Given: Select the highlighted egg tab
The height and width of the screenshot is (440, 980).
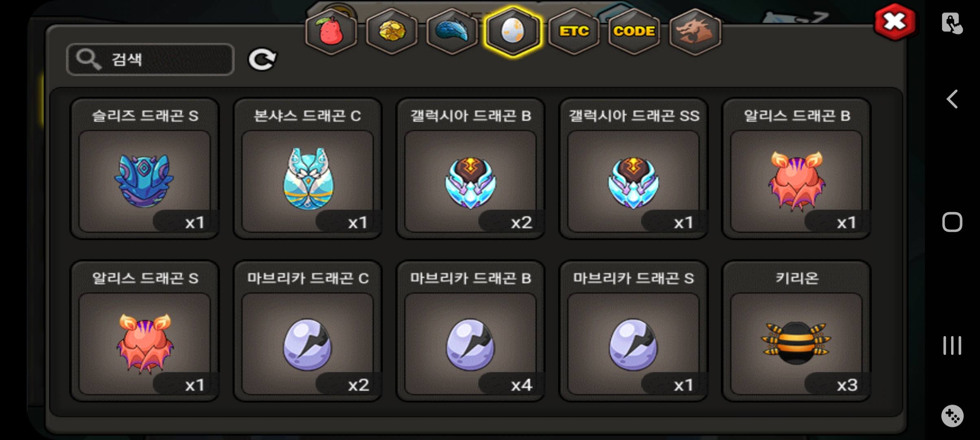Looking at the screenshot, I should pos(513,32).
